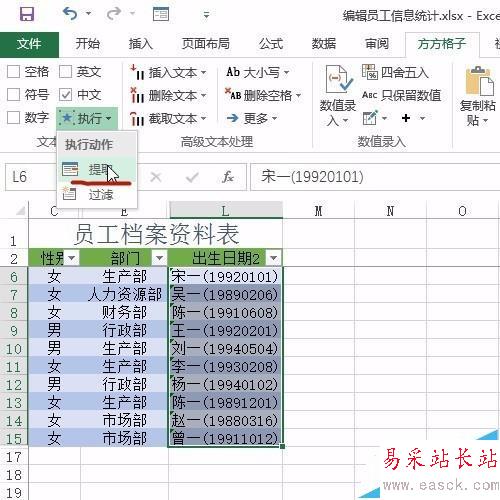
Task: Select column M header
Action: click(318, 211)
